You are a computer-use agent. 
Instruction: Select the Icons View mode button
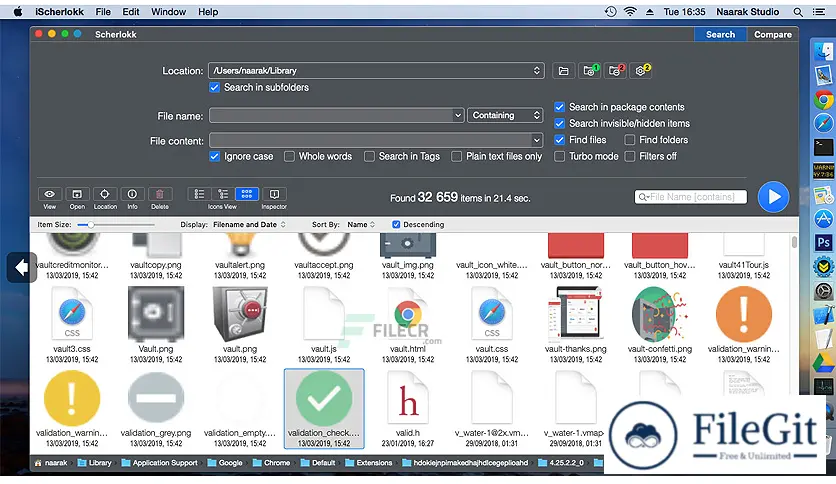247,194
